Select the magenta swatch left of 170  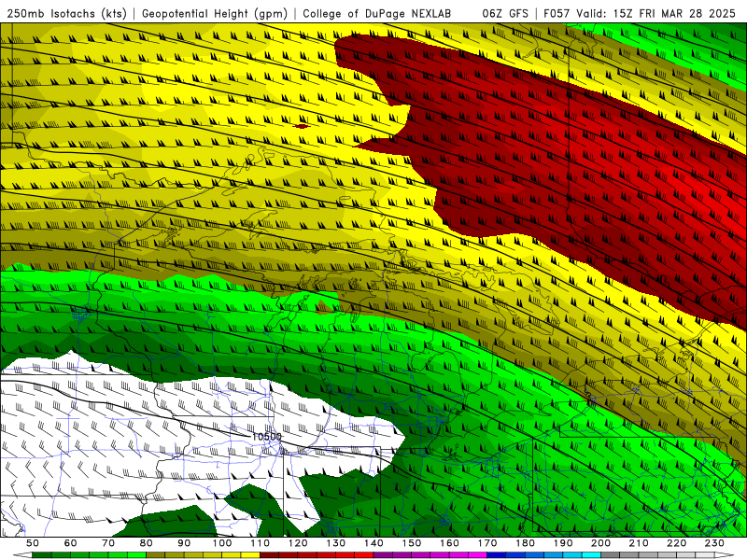coord(478,555)
